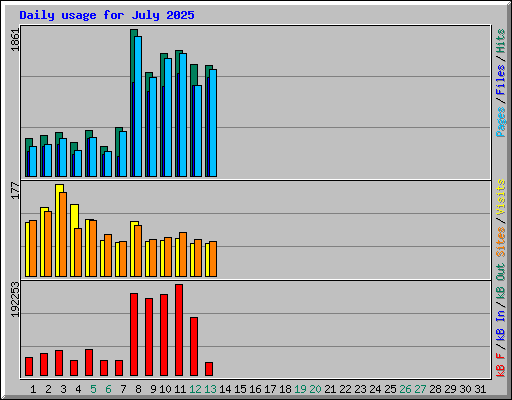Screen dimensions: 512x400
Task: Click the yellow visits bar for day 8
Action: [x=133, y=249]
